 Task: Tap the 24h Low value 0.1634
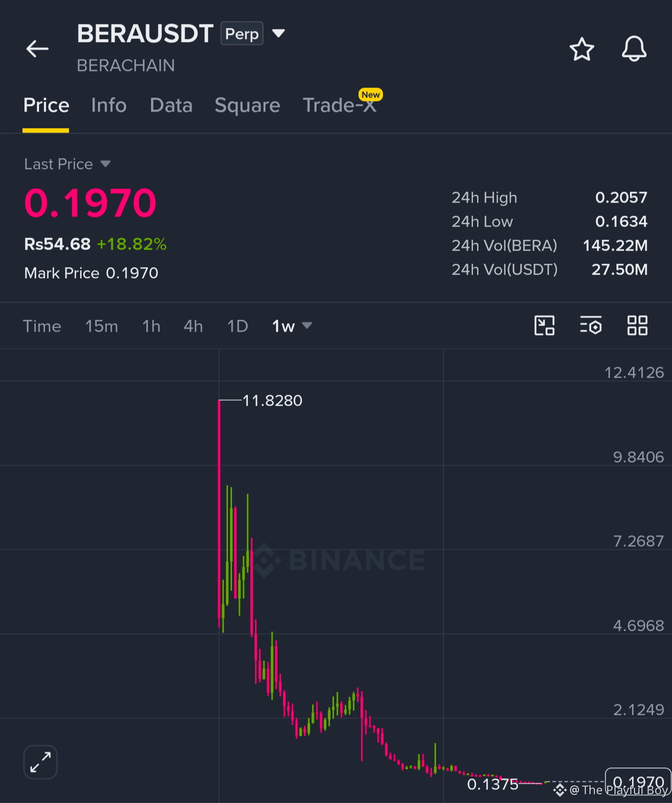pyautogui.click(x=621, y=222)
